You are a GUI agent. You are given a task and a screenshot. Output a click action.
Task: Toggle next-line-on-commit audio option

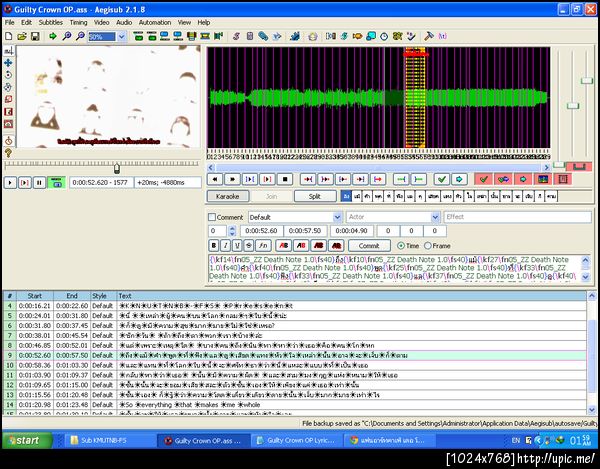tap(503, 179)
